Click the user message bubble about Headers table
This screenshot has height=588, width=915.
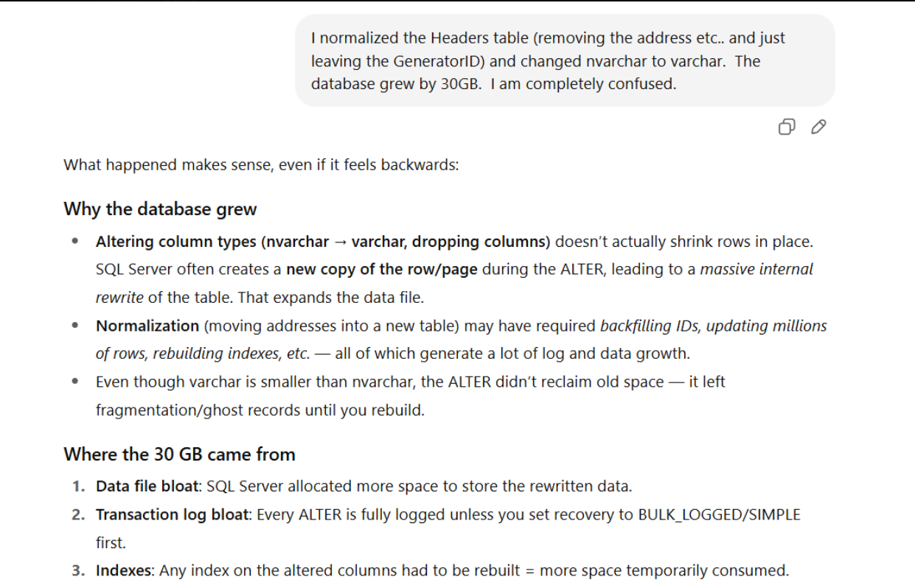pyautogui.click(x=565, y=60)
